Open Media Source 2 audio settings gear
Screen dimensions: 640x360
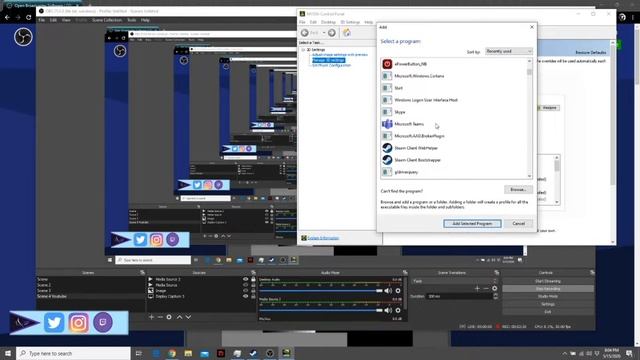pos(398,310)
